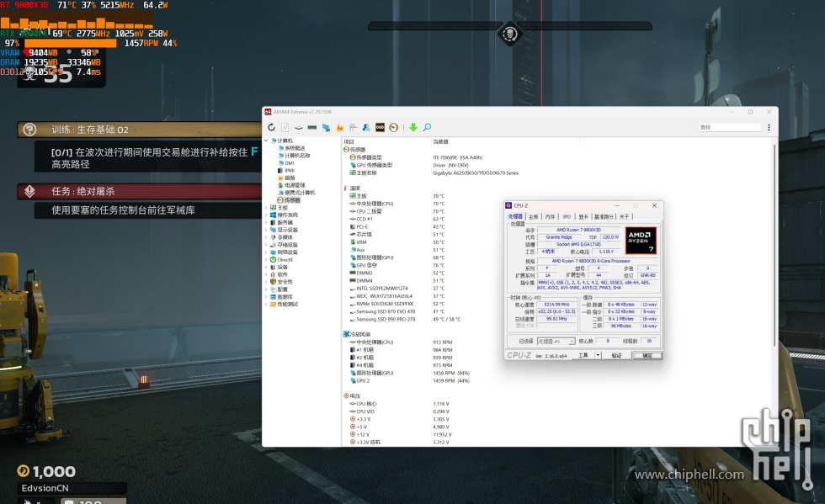The image size is (825, 504).
Task: Switch to the 内存 tab in CPU-Z
Action: [x=550, y=217]
